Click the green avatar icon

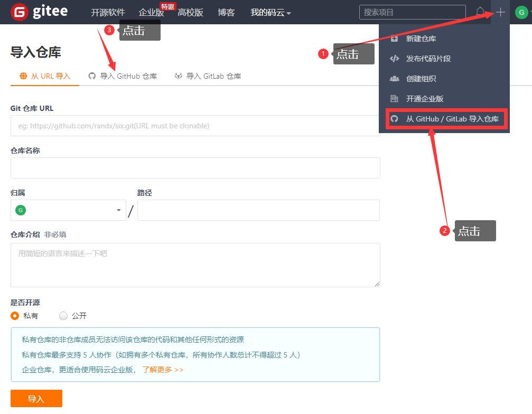coord(521,12)
